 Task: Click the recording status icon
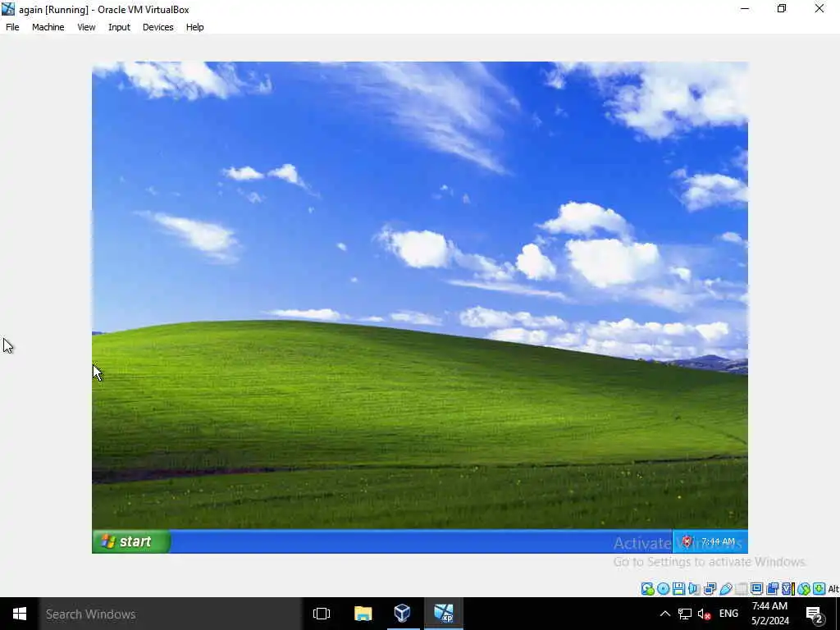click(773, 589)
